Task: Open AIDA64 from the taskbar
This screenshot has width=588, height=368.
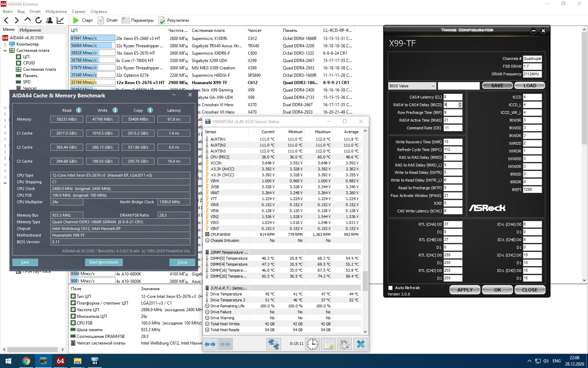Action: click(60, 361)
